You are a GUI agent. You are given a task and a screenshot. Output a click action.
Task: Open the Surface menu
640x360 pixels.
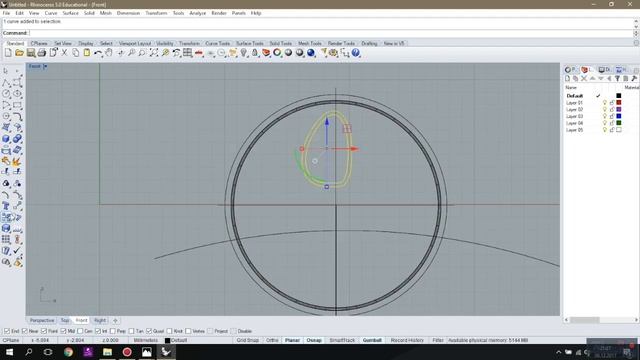(x=70, y=13)
